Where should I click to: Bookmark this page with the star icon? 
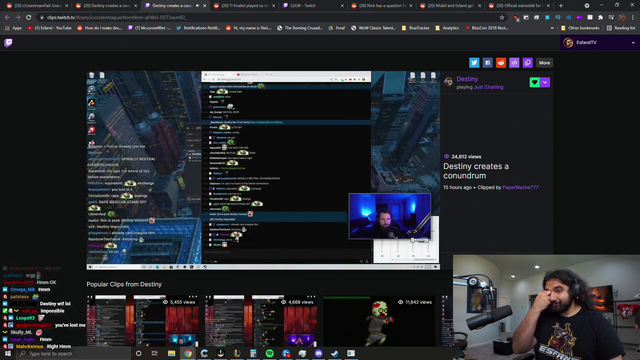point(502,18)
